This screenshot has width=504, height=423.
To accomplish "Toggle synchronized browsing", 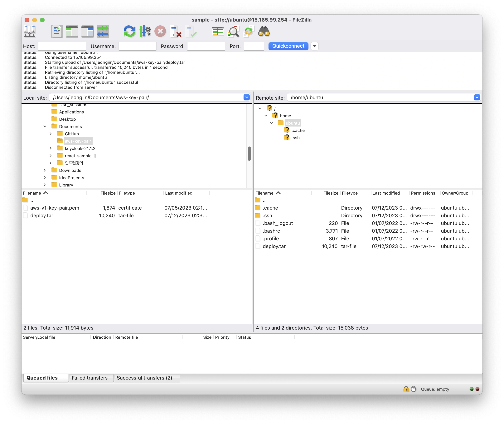I will [x=249, y=32].
